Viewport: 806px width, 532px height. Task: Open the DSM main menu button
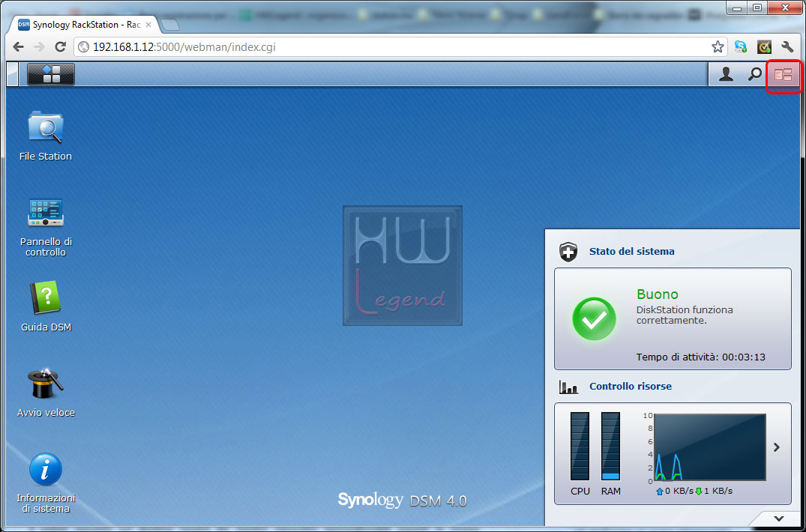coord(51,74)
